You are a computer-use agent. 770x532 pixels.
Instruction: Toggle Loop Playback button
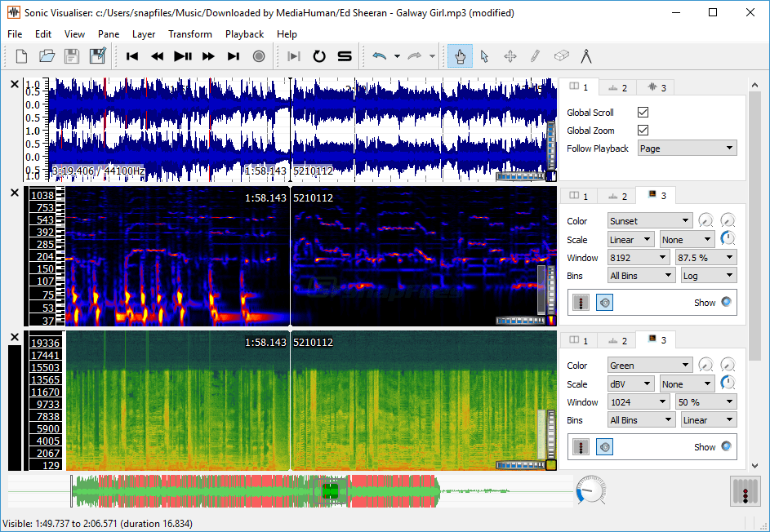(319, 56)
